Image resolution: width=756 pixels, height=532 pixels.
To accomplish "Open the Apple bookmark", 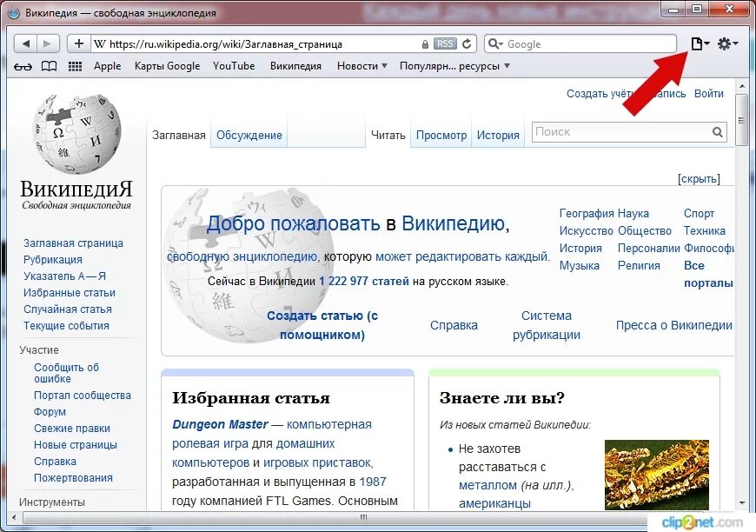I will [x=107, y=66].
